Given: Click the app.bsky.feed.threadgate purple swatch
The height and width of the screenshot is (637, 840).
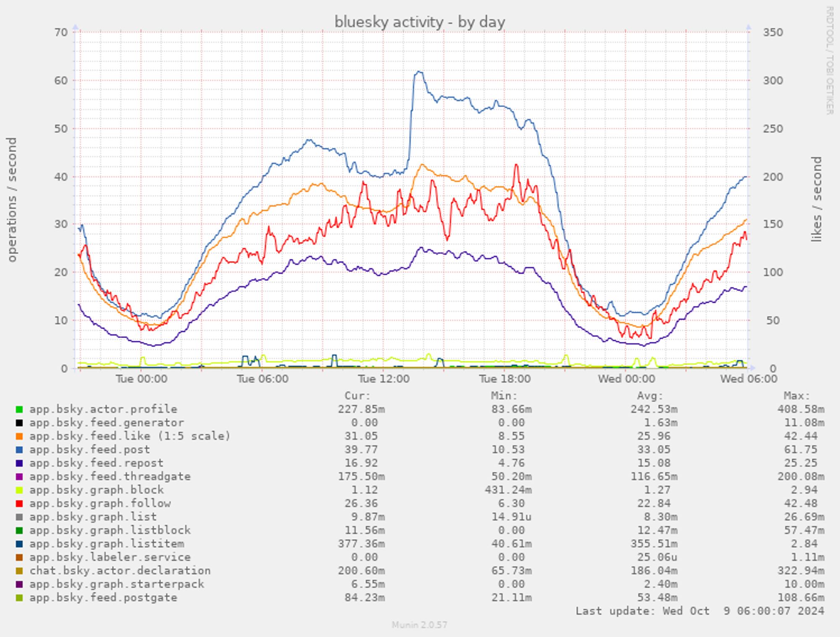Looking at the screenshot, I should (19, 477).
